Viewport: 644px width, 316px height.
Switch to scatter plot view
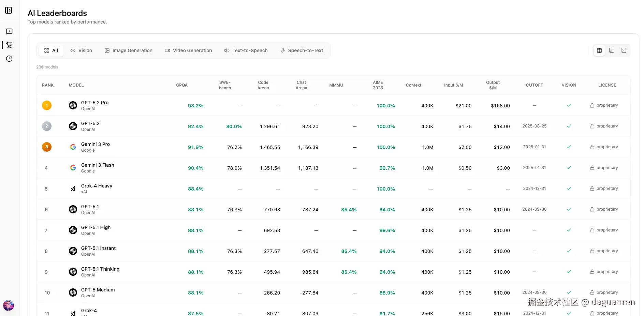click(x=624, y=50)
